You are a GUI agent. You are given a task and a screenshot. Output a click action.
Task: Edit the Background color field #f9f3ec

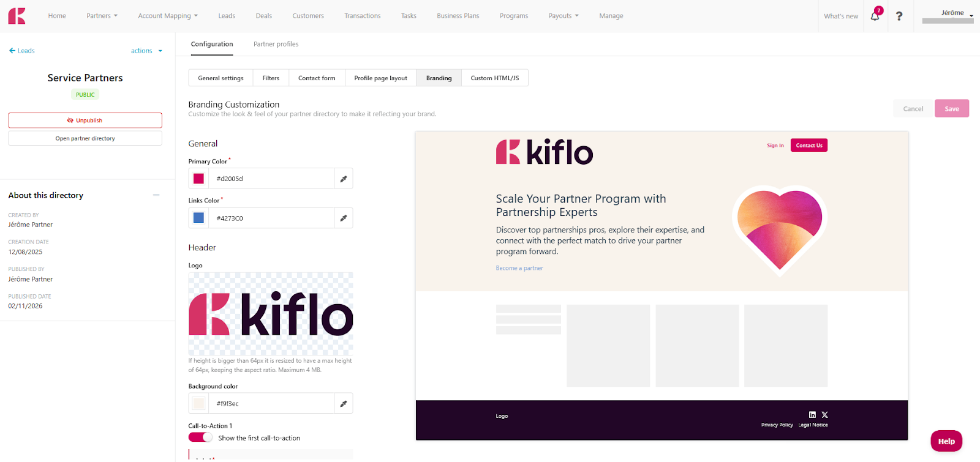coord(271,403)
